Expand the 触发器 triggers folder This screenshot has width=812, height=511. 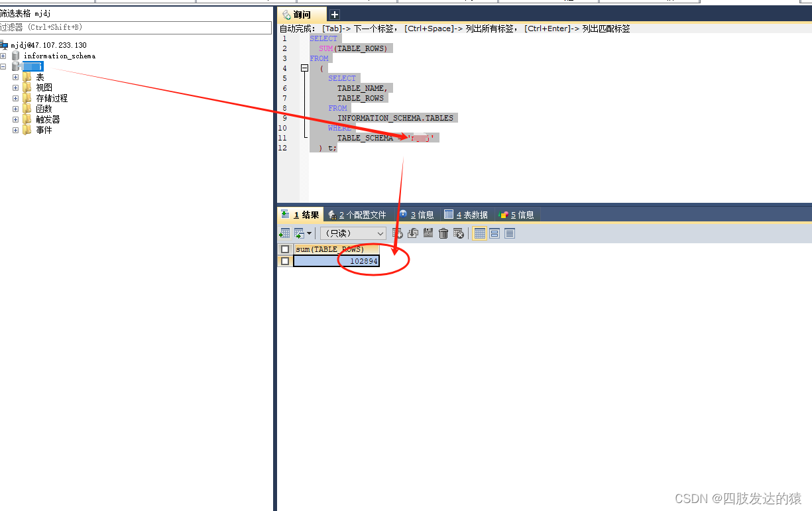tap(15, 119)
